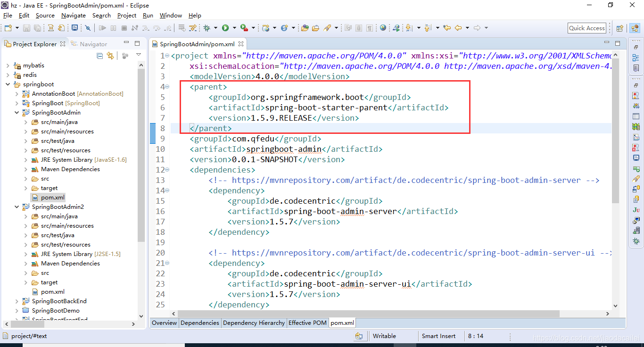Click the Open Web Browser globe icon
Image resolution: width=644 pixels, height=347 pixels.
tap(383, 28)
